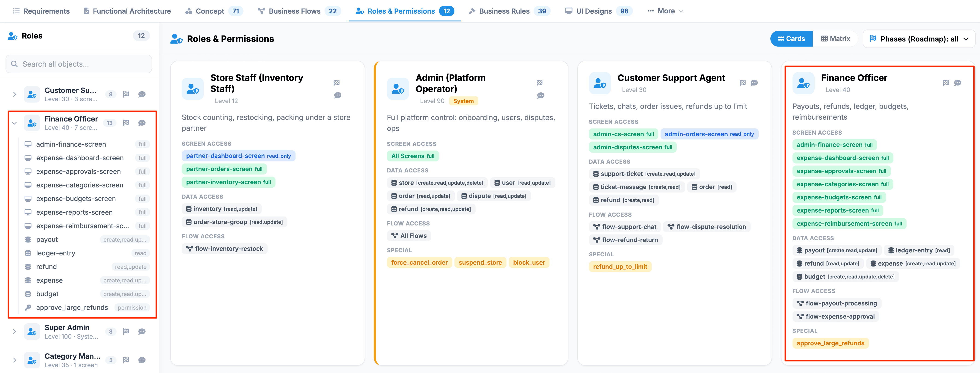Open comment bubble on Finance Officer card
Viewport: 980px width, 373px height.
click(x=958, y=83)
